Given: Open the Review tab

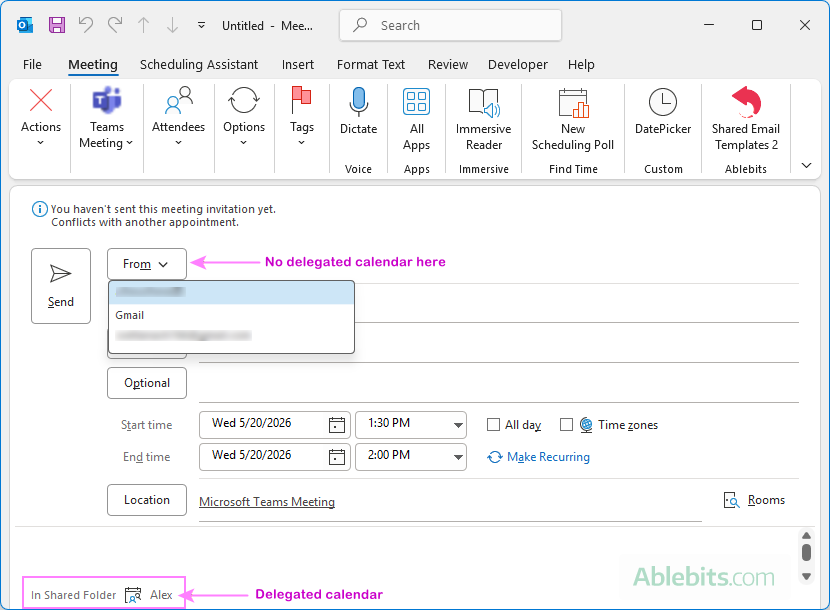Looking at the screenshot, I should coord(448,64).
